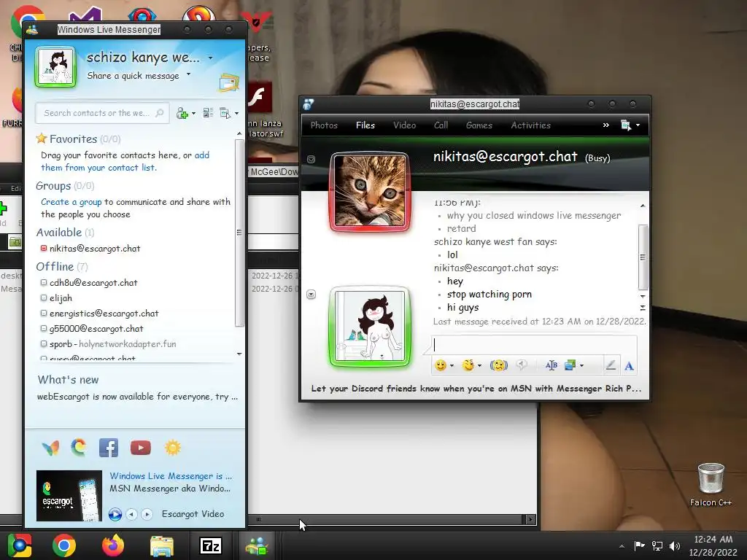This screenshot has width=747, height=560.
Task: Toggle your own picture collapse arrow in chat
Action: [311, 295]
